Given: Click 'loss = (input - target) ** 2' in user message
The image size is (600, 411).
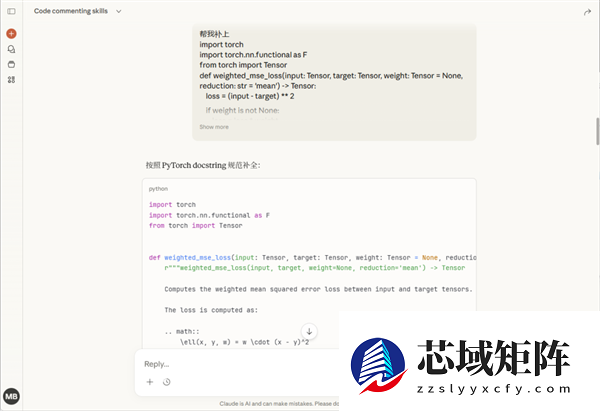Looking at the screenshot, I should [x=250, y=96].
